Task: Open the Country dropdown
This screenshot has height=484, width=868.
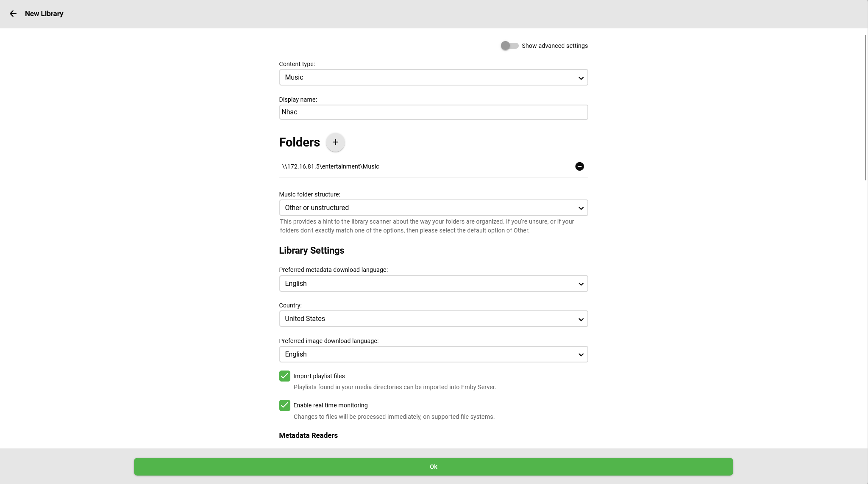Action: [433, 319]
